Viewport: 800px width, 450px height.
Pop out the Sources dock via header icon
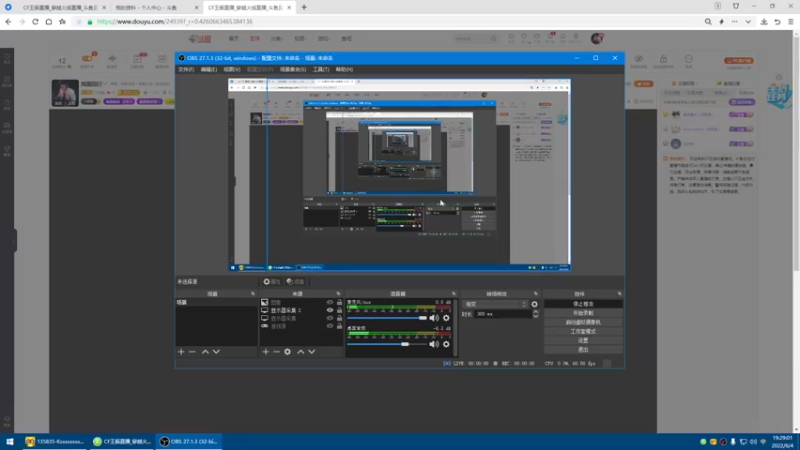point(338,294)
